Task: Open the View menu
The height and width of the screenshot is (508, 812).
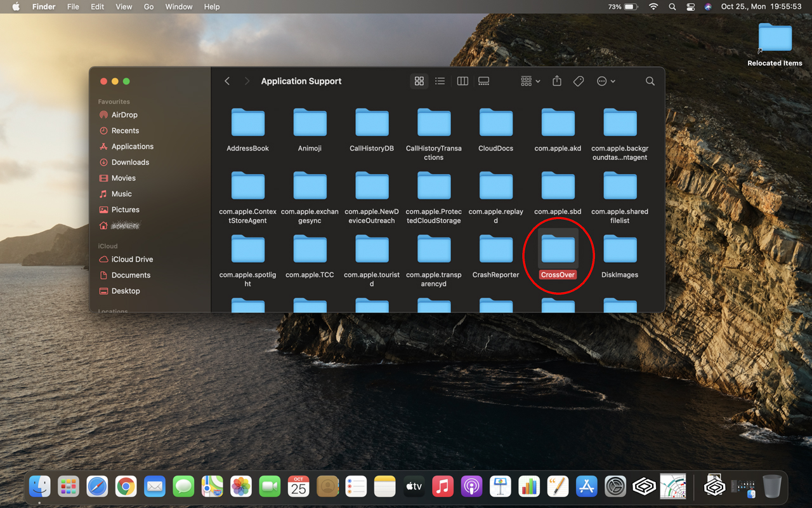Action: click(124, 7)
